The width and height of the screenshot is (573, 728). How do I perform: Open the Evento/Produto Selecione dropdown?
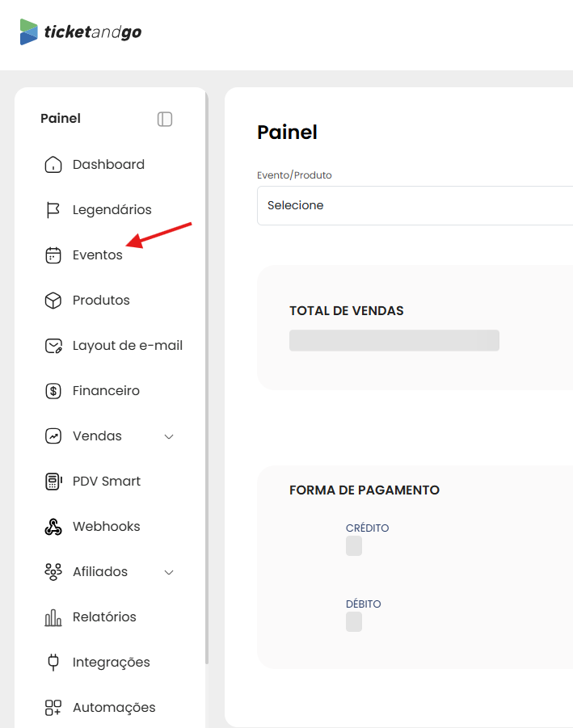[415, 206]
